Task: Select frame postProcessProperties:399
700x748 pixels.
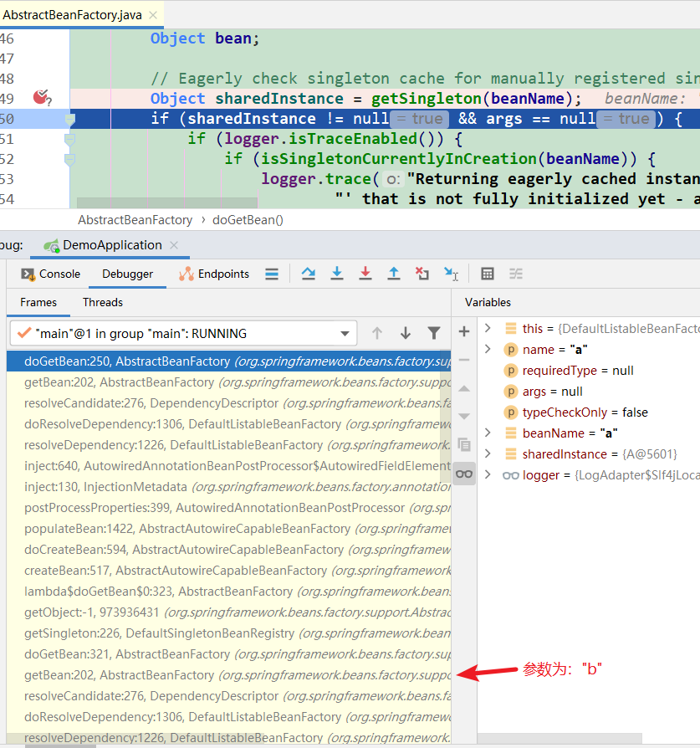Action: [229, 508]
